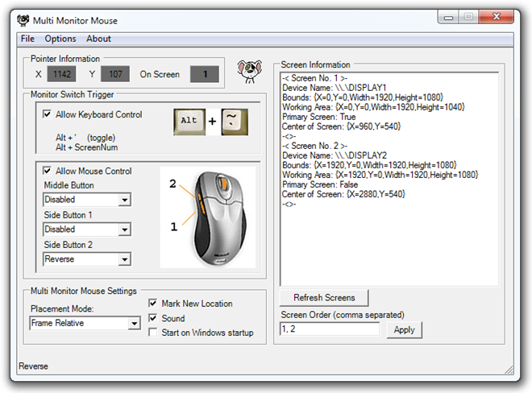The height and width of the screenshot is (393, 532).
Task: Click the window resize grip
Action: pyautogui.click(x=509, y=370)
